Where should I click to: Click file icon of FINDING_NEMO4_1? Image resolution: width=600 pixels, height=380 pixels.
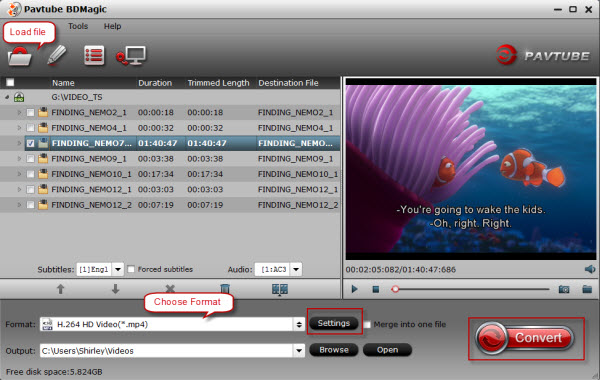point(43,128)
